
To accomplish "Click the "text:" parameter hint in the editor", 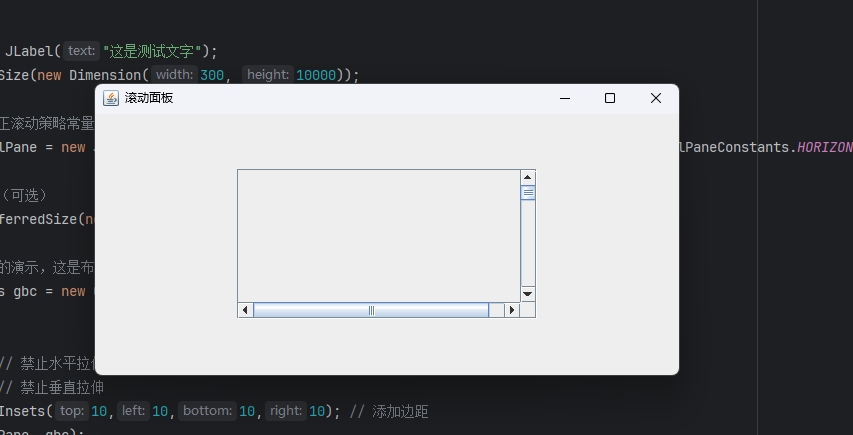I will tap(82, 51).
